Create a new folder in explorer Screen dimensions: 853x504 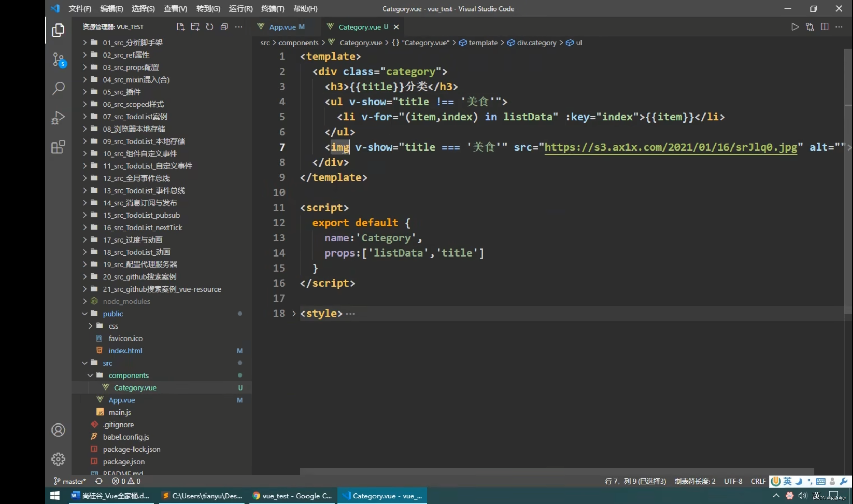[195, 27]
